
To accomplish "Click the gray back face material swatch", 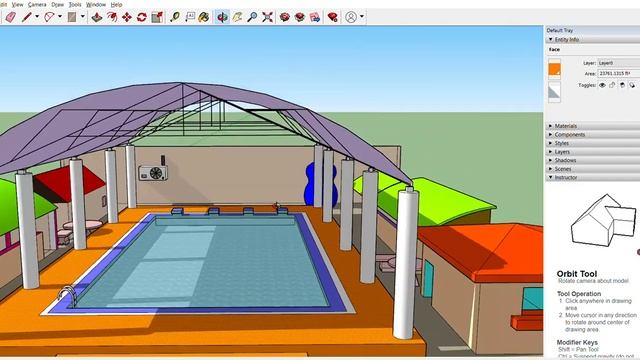I will [554, 92].
